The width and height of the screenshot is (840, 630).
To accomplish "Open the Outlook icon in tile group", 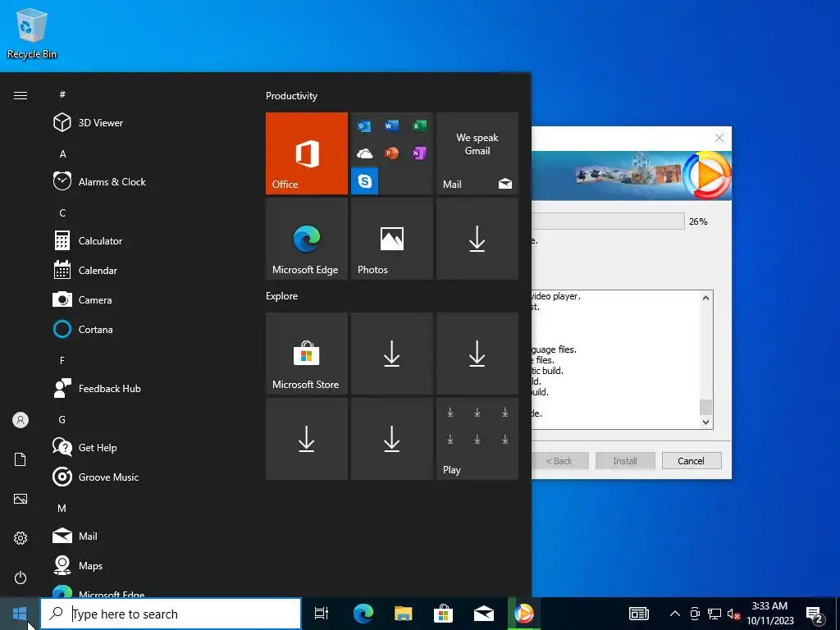I will tap(364, 126).
